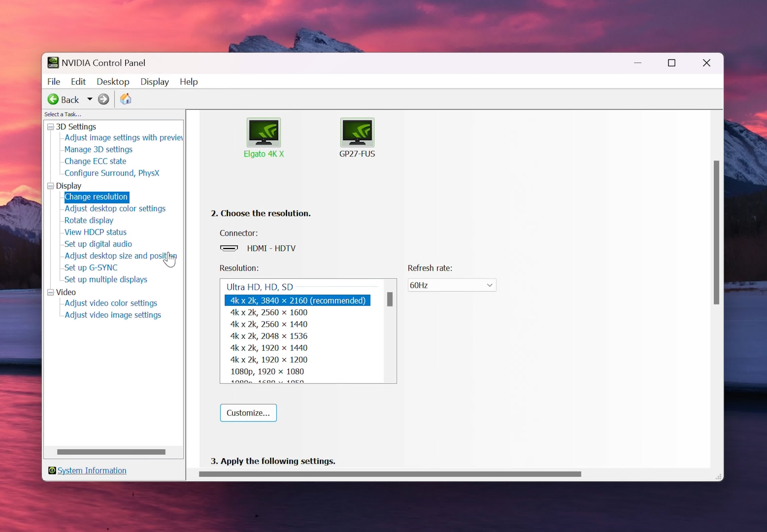Image resolution: width=767 pixels, height=532 pixels.
Task: Select the Elgato 4K X display icon
Action: [x=264, y=133]
